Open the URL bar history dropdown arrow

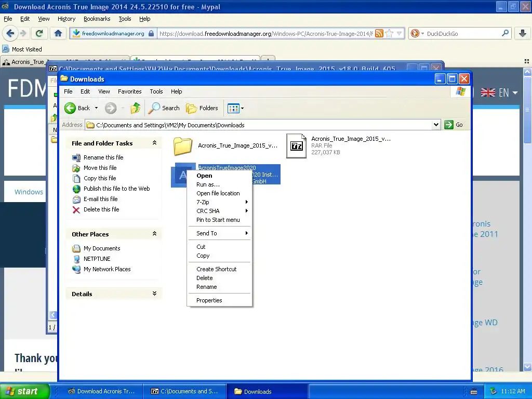coord(400,33)
